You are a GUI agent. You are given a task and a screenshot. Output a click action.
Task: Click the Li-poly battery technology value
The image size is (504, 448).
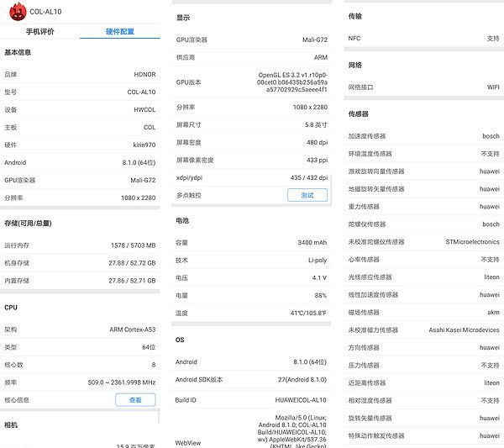coord(318,261)
